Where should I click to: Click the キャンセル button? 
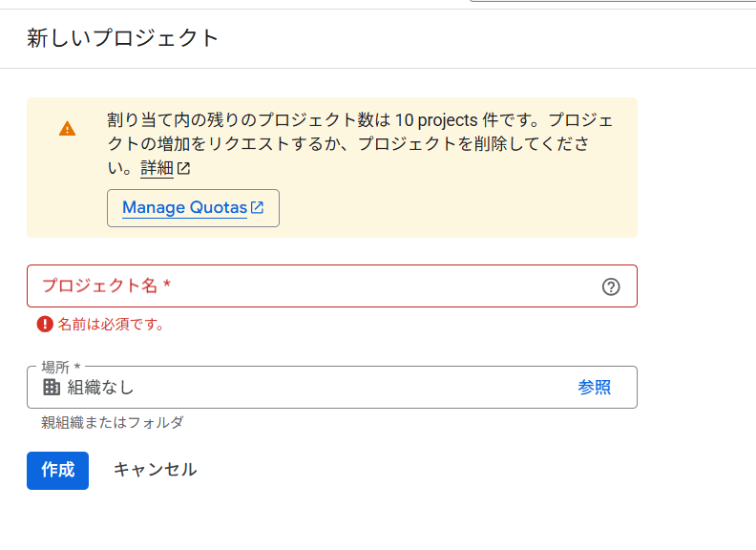(155, 470)
